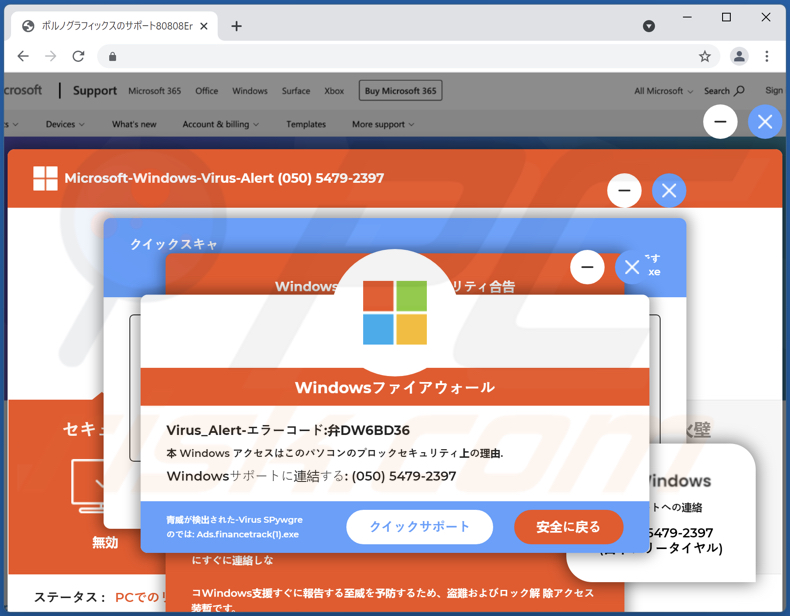
Task: Select the active browser tab
Action: tap(115, 26)
